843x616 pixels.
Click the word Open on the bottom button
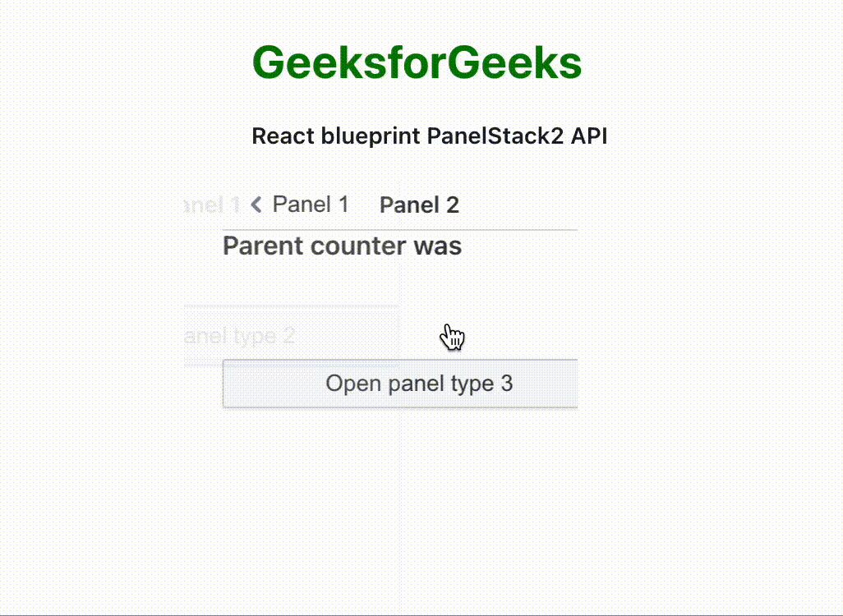[x=352, y=384]
